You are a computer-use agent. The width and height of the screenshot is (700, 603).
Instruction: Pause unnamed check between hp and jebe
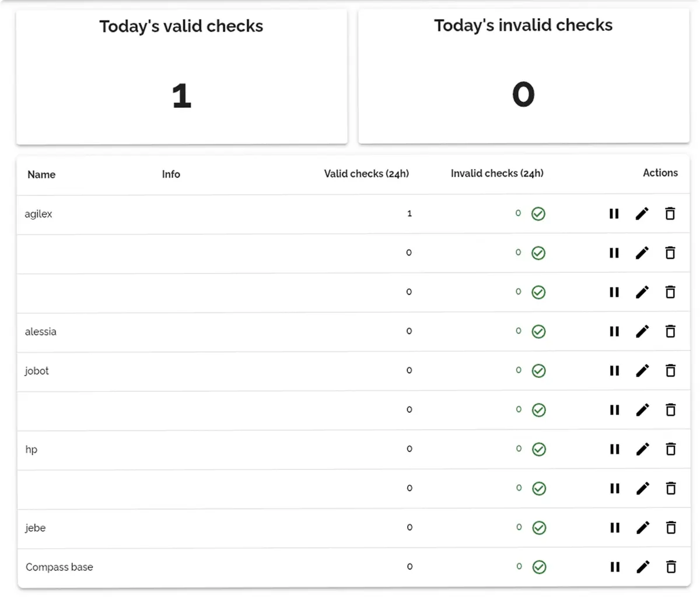615,489
